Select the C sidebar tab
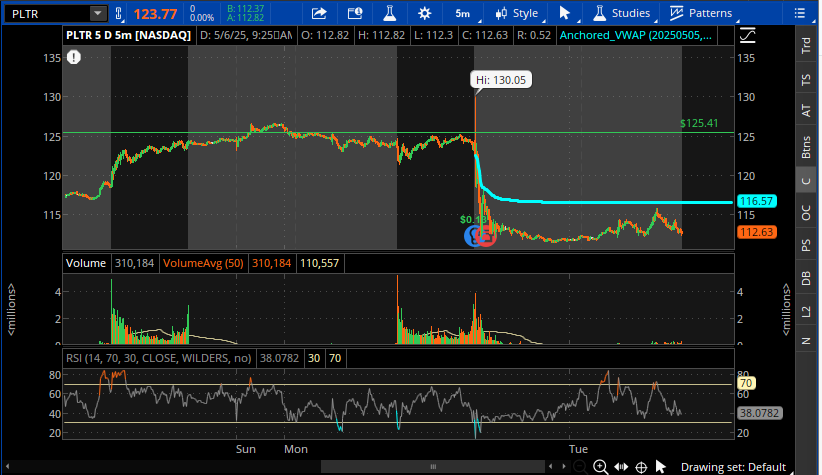822x475 pixels. pyautogui.click(x=806, y=181)
